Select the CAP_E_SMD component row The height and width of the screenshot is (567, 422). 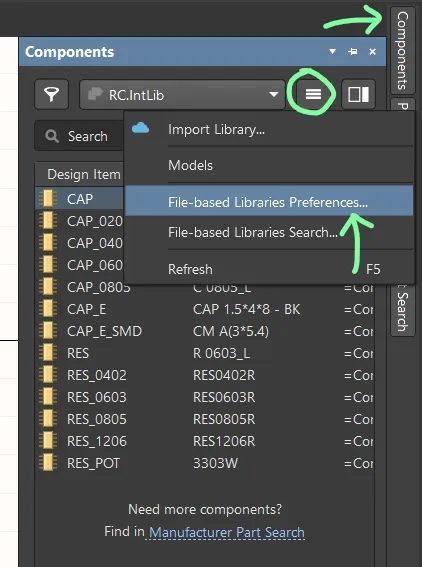pyautogui.click(x=206, y=331)
